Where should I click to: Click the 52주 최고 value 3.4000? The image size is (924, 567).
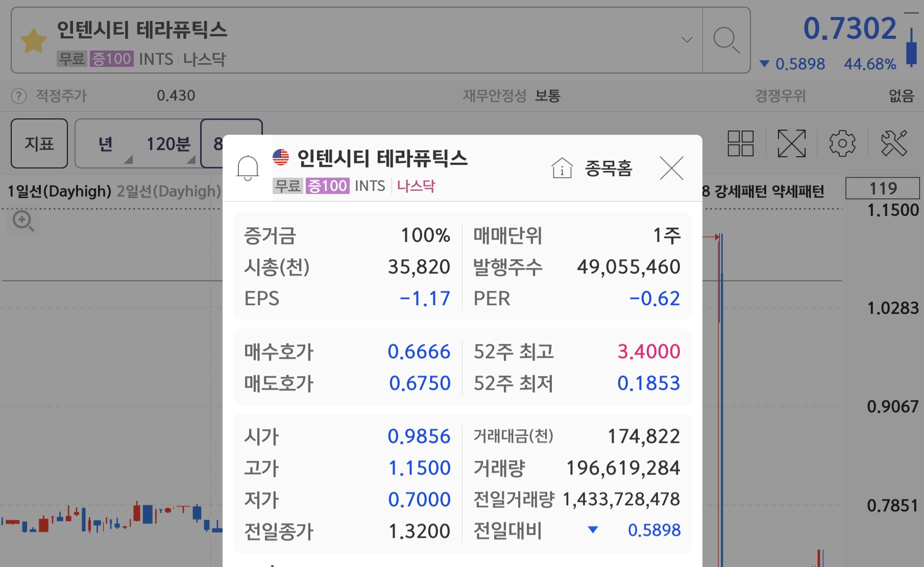pos(649,352)
